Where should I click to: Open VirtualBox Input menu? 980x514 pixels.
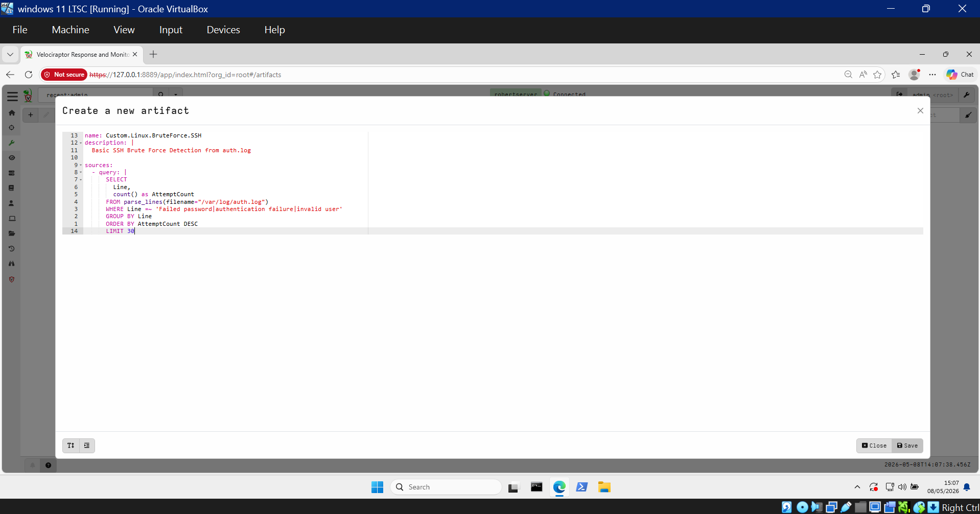[171, 30]
